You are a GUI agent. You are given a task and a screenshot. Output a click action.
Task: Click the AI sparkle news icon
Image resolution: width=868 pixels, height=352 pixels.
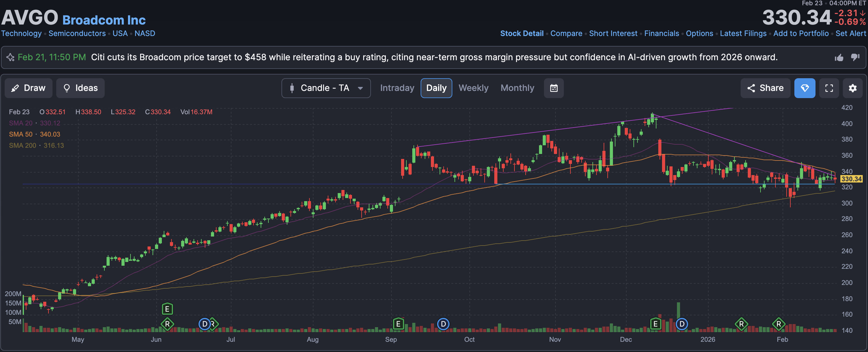(11, 57)
